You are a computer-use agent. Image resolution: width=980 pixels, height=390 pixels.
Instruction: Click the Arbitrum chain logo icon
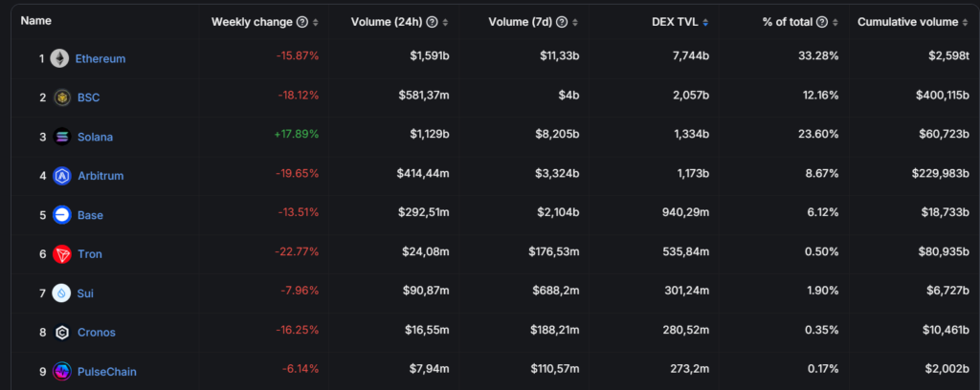pyautogui.click(x=62, y=176)
